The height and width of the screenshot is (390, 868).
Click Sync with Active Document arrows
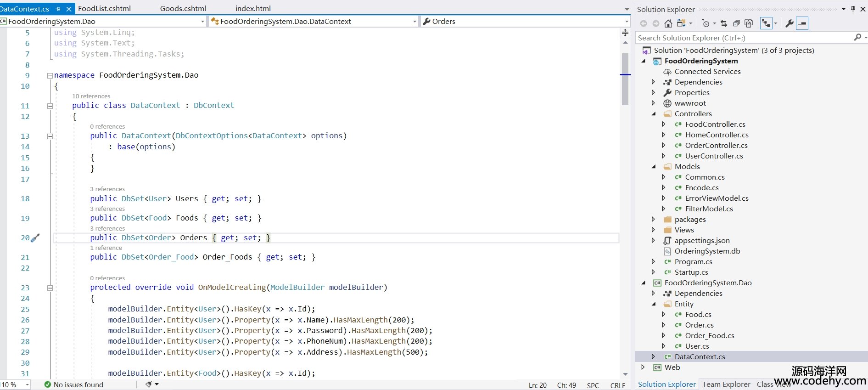coord(724,23)
